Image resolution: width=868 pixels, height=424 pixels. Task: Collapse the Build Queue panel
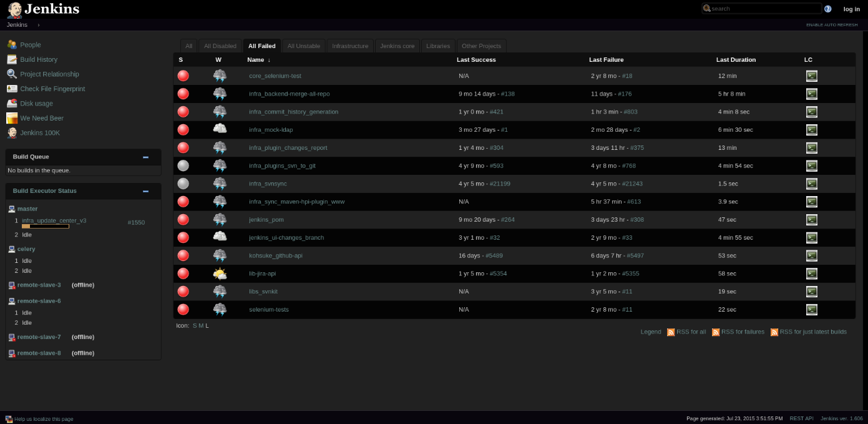pos(145,157)
